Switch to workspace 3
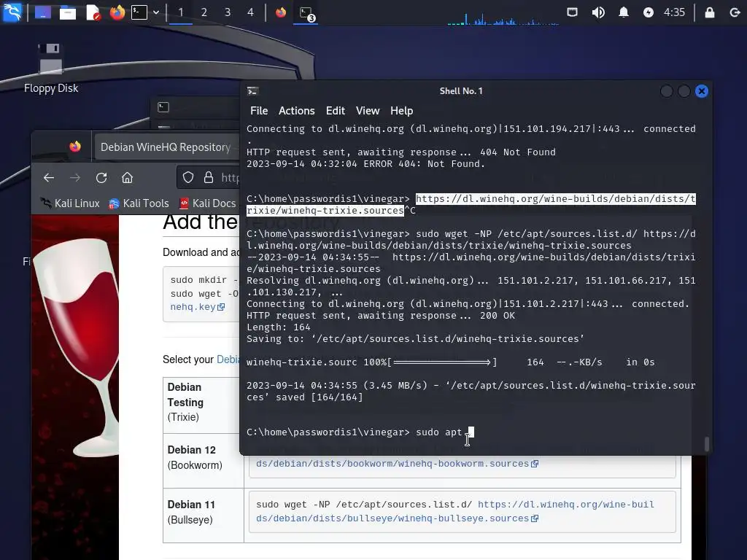The image size is (747, 560). pyautogui.click(x=228, y=12)
